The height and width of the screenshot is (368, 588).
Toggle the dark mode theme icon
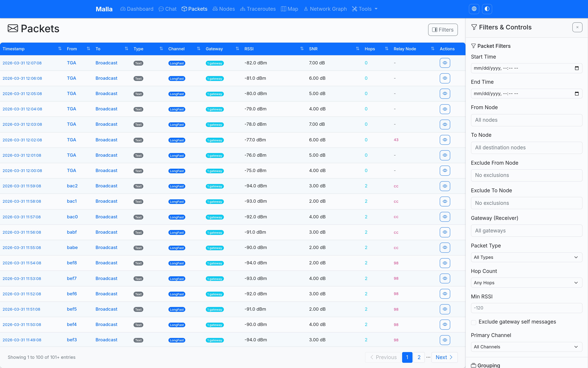click(x=487, y=9)
